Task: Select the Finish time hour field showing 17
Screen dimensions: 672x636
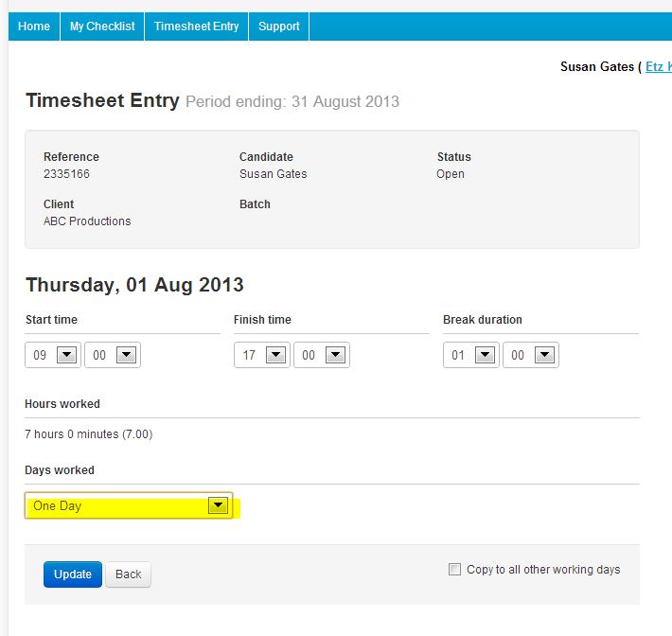Action: [262, 355]
